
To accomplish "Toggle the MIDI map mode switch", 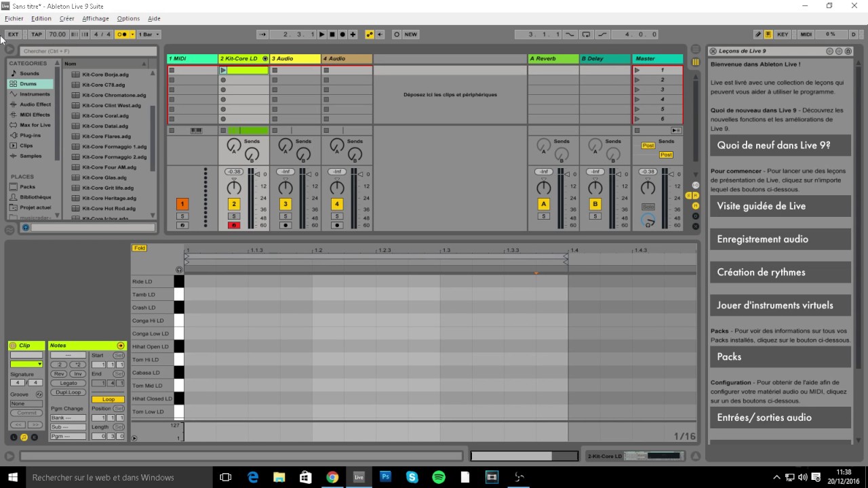I will pyautogui.click(x=806, y=34).
